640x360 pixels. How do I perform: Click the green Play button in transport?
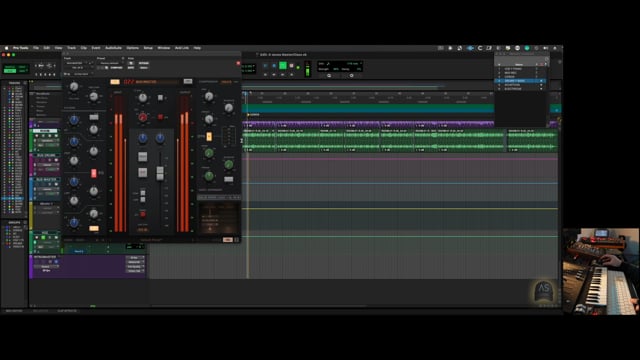point(282,65)
